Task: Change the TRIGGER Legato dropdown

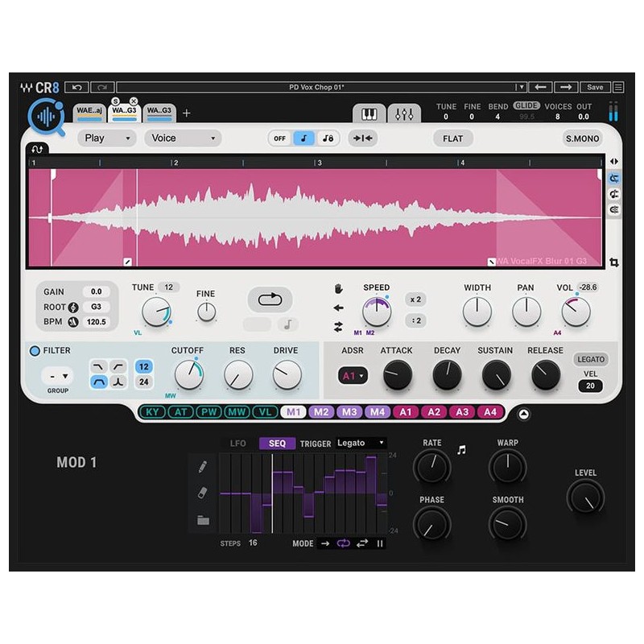Action: (x=361, y=443)
